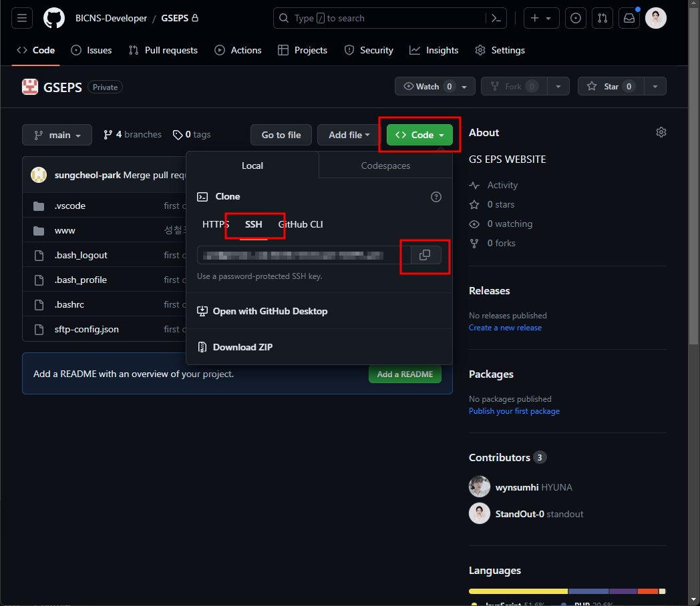Viewport: 700px width, 606px height.
Task: Open About settings gear icon
Action: 661,132
